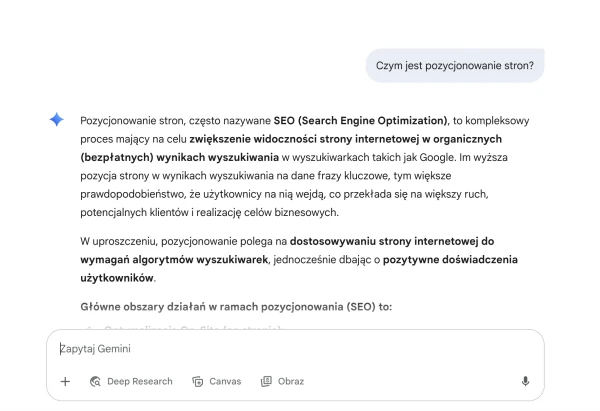Click the heading Główne obszary działań

236,307
